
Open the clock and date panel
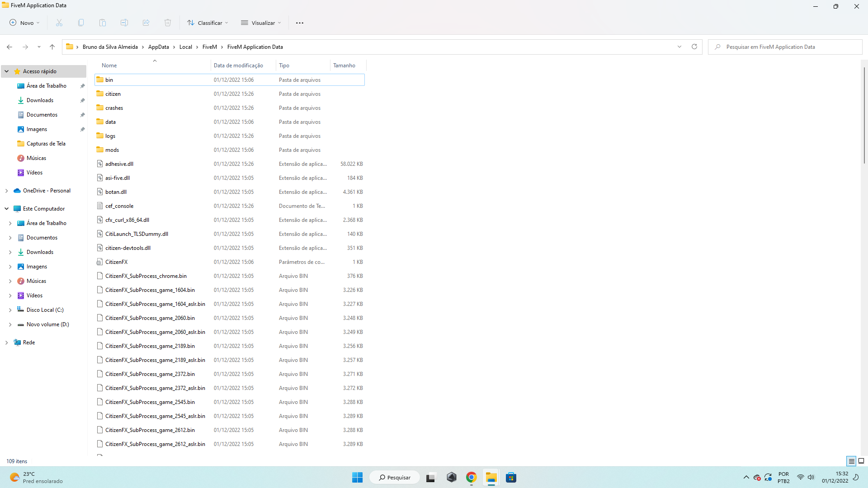(835, 477)
